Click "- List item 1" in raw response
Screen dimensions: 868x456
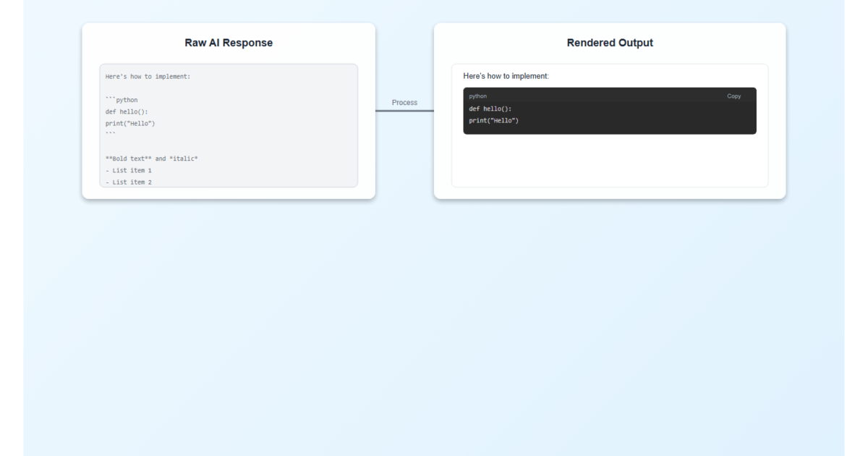point(128,170)
